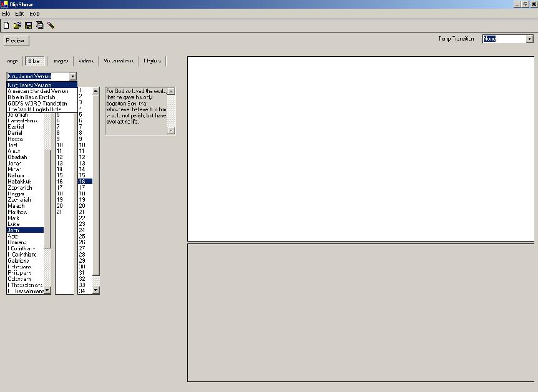Save the current slideshow
The width and height of the screenshot is (538, 392).
click(27, 25)
